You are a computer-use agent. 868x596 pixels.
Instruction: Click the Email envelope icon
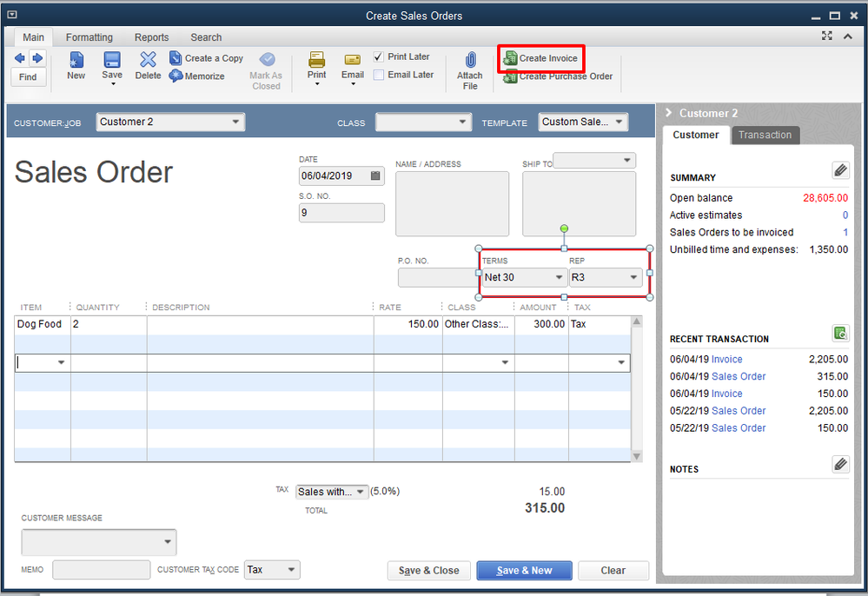pos(353,59)
